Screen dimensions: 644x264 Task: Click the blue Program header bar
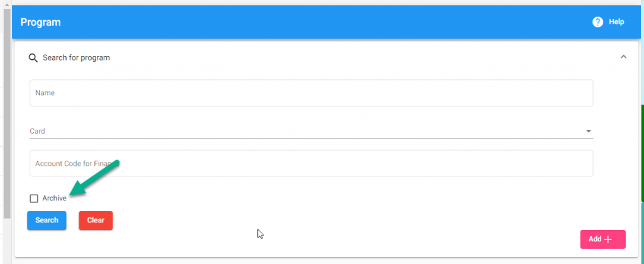[x=314, y=22]
